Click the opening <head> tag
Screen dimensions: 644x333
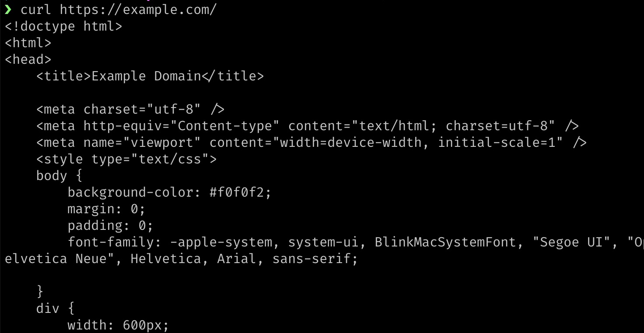[28, 59]
